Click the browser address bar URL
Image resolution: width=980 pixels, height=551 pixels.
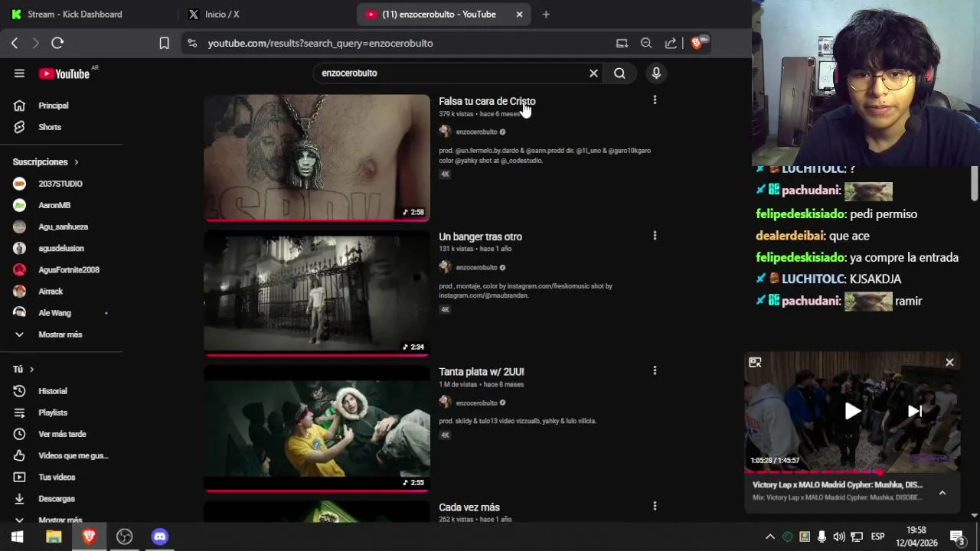(320, 44)
